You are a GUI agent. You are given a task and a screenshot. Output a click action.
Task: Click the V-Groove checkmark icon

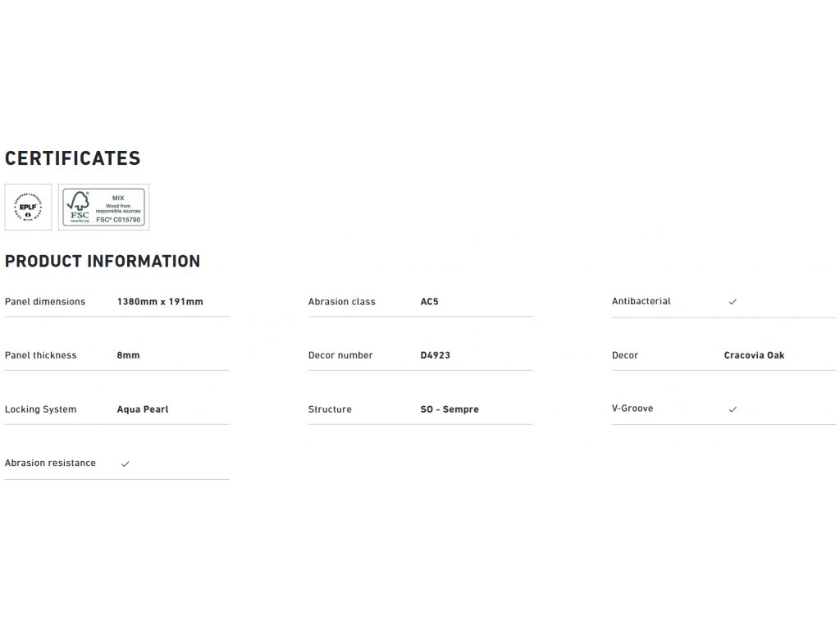[x=733, y=409]
